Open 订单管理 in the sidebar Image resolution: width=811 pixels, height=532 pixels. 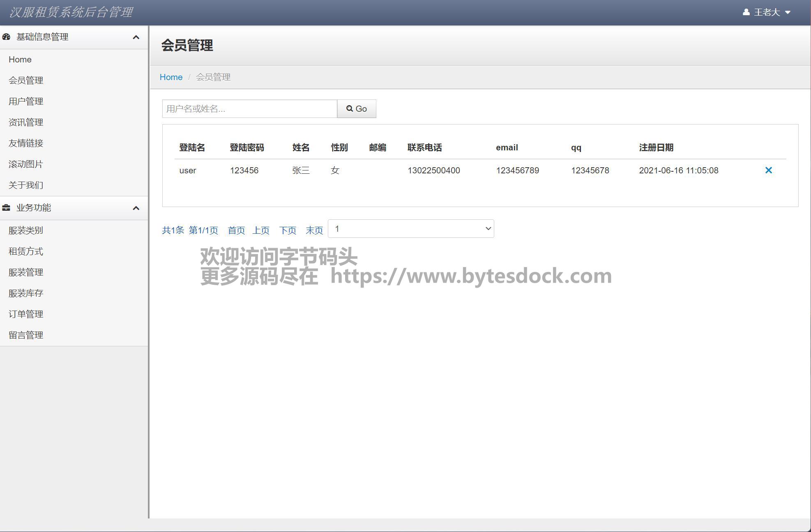26,314
